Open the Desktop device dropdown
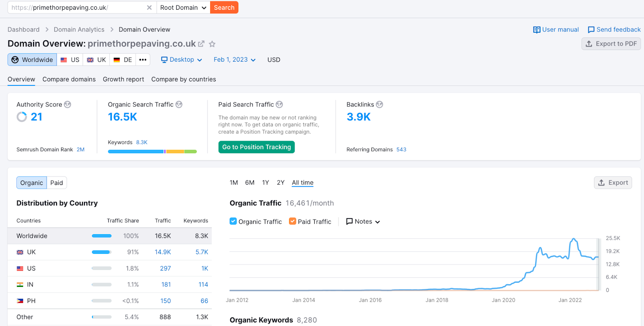The image size is (644, 326). click(x=182, y=60)
